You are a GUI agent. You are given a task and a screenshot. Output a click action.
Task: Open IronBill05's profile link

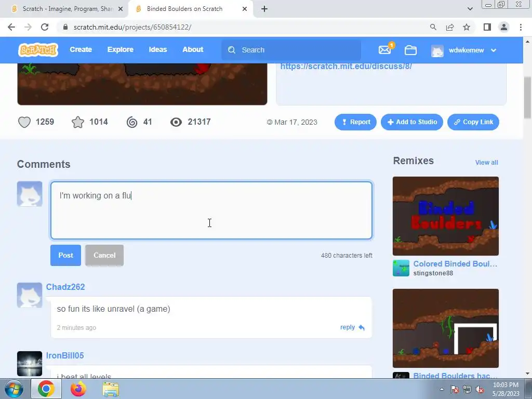(65, 355)
